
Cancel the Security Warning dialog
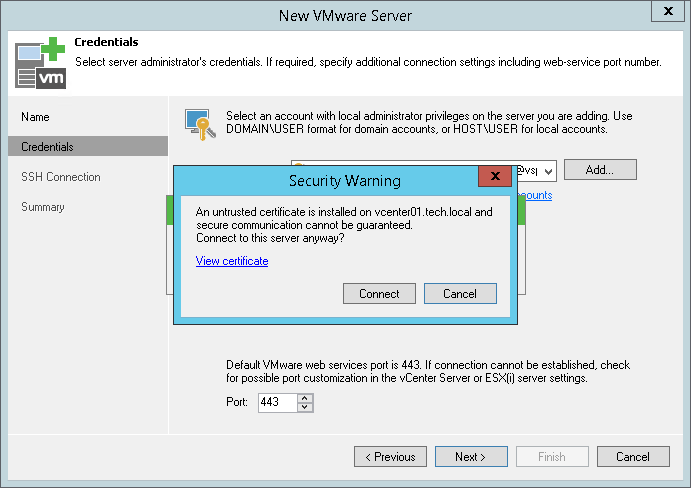(460, 294)
